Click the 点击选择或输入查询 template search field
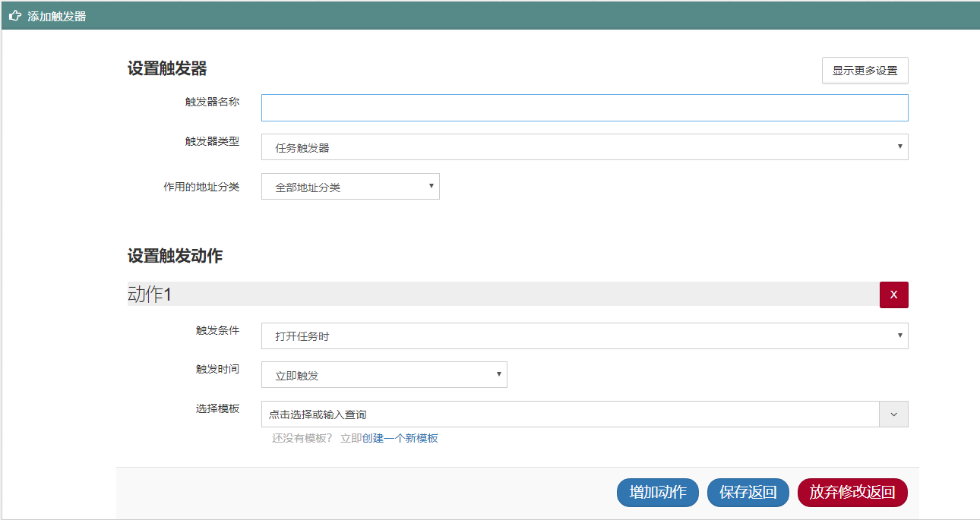 click(570, 414)
